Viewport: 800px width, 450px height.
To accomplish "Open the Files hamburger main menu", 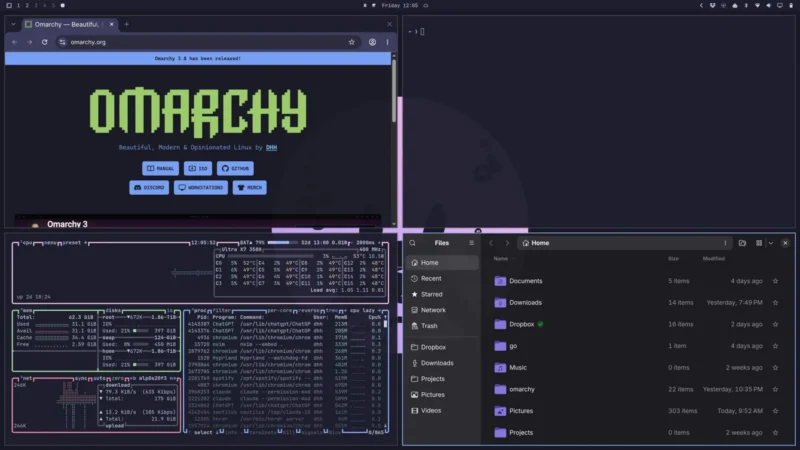I will click(x=471, y=243).
